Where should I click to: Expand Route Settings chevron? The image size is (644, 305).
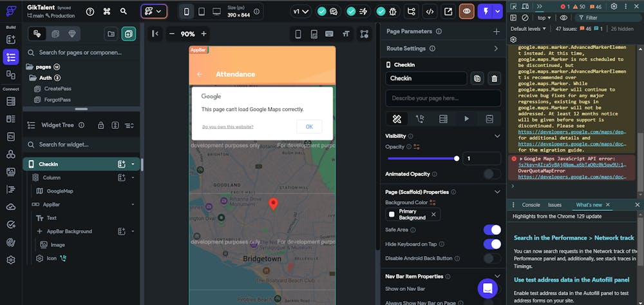point(496,48)
